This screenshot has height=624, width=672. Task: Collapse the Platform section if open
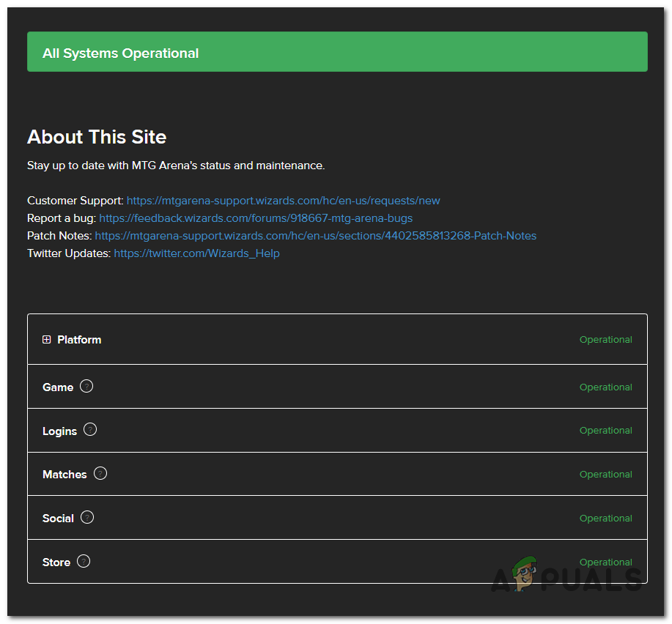click(46, 339)
